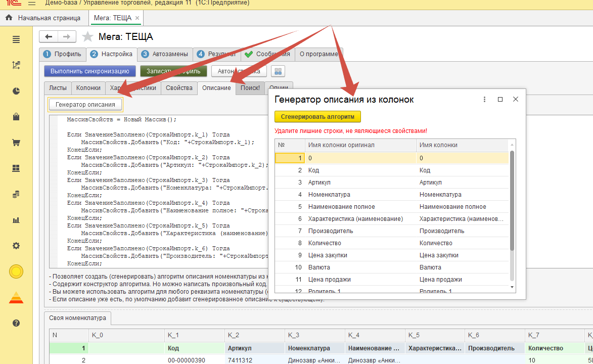
Task: Open the sidebar sections menu icon
Action: pos(16,39)
